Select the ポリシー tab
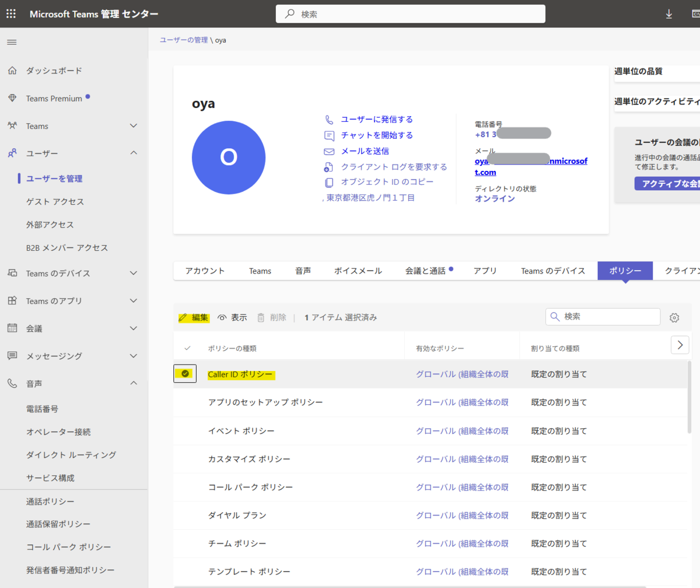The width and height of the screenshot is (700, 588). click(625, 271)
